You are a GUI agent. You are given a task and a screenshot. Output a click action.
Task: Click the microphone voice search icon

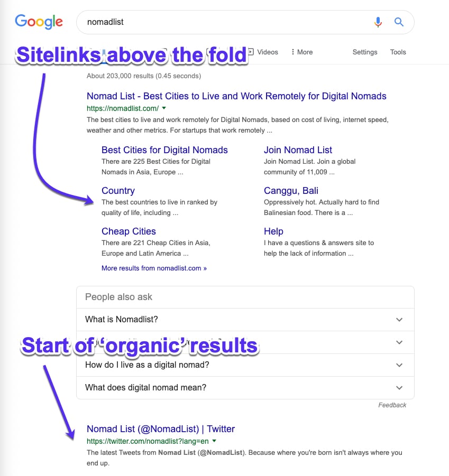point(378,22)
